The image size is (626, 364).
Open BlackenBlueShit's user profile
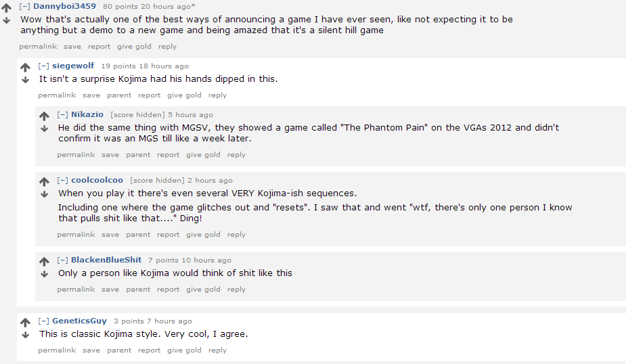coord(106,260)
